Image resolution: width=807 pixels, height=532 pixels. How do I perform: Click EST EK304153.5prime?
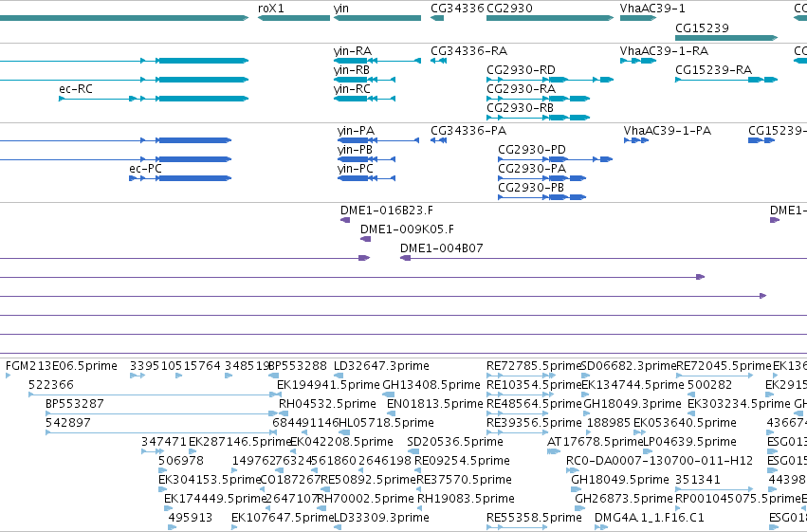163,489
